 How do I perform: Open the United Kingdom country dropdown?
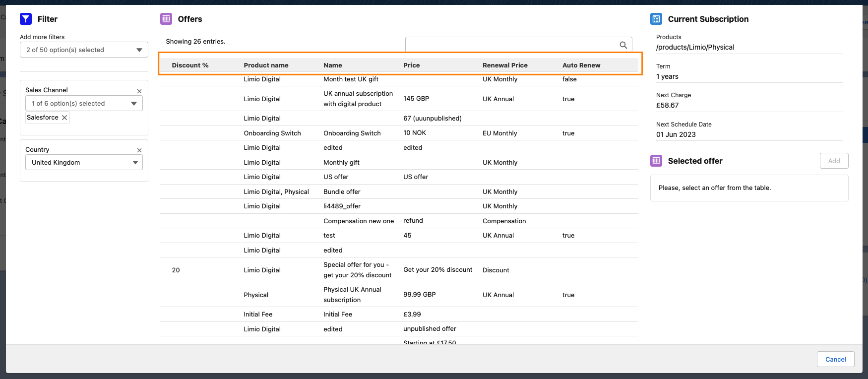84,162
